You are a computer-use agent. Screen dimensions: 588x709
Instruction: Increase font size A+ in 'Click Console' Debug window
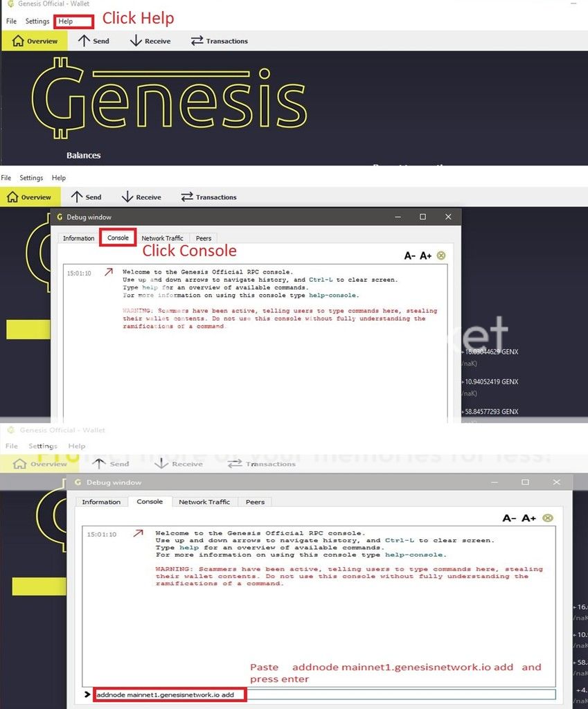(426, 256)
